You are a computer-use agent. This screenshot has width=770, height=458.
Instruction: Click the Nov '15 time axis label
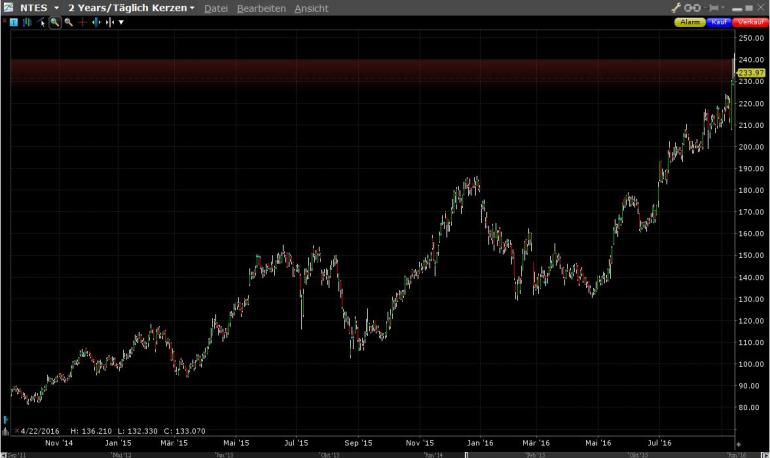pyautogui.click(x=420, y=443)
